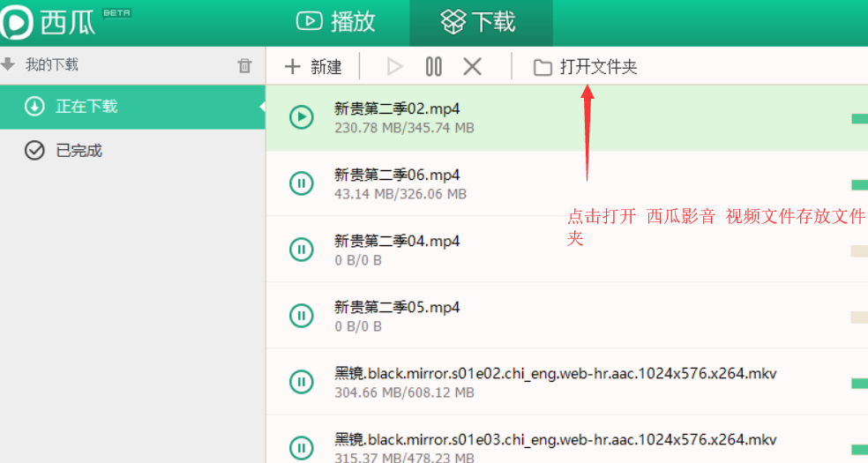
Task: Click the pause circle for 新贵第二季06.mp4
Action: 302,183
